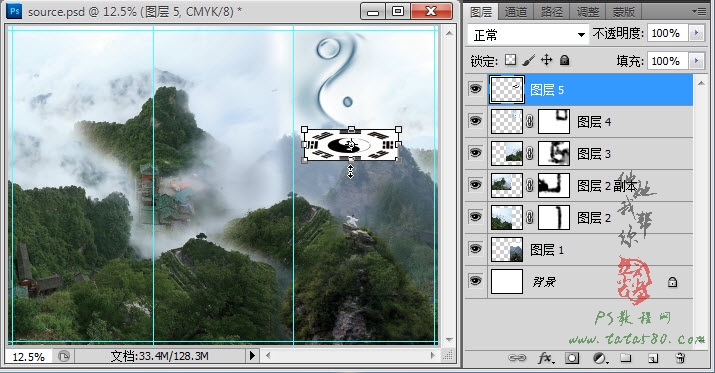Open the 正常 blend mode dropdown
Image resolution: width=715 pixels, height=373 pixels.
pyautogui.click(x=528, y=35)
